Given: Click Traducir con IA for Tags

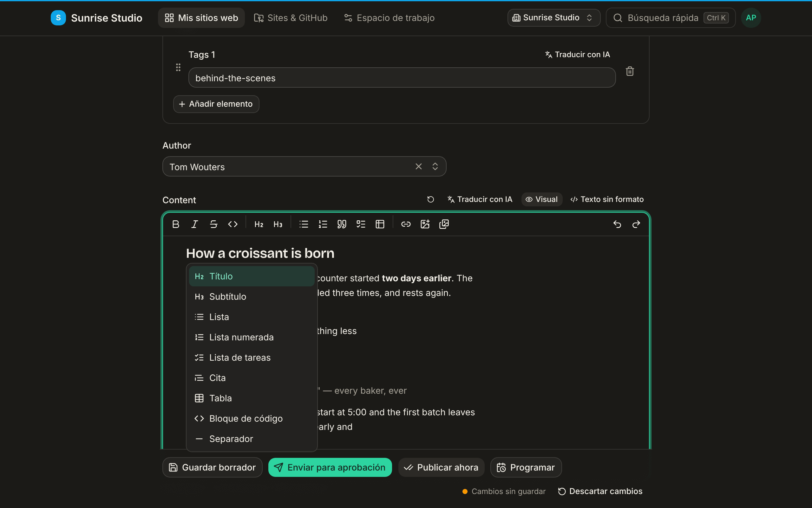Looking at the screenshot, I should [x=578, y=54].
